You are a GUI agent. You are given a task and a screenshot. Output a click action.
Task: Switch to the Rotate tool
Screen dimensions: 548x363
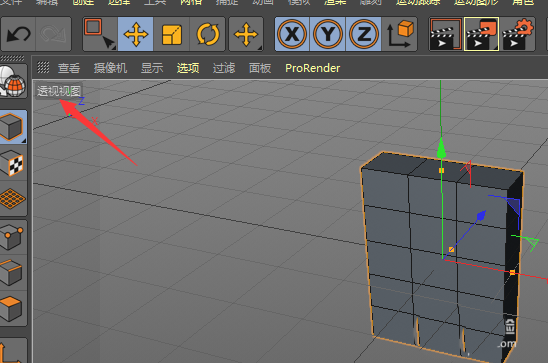tap(208, 34)
